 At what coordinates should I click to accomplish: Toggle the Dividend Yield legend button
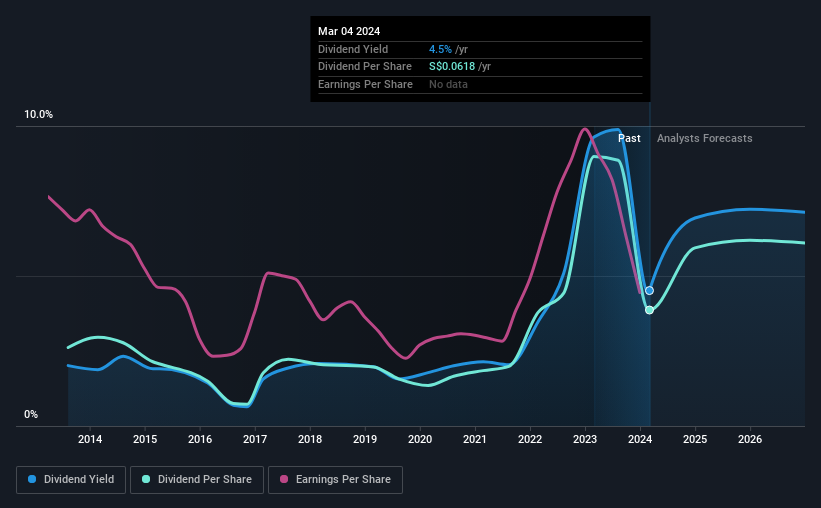point(71,480)
